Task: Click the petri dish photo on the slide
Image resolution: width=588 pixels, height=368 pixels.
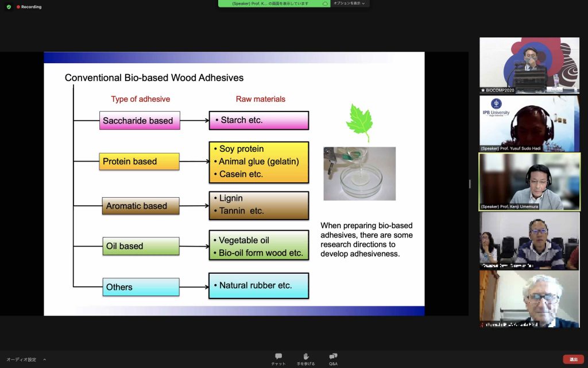Action: point(359,174)
